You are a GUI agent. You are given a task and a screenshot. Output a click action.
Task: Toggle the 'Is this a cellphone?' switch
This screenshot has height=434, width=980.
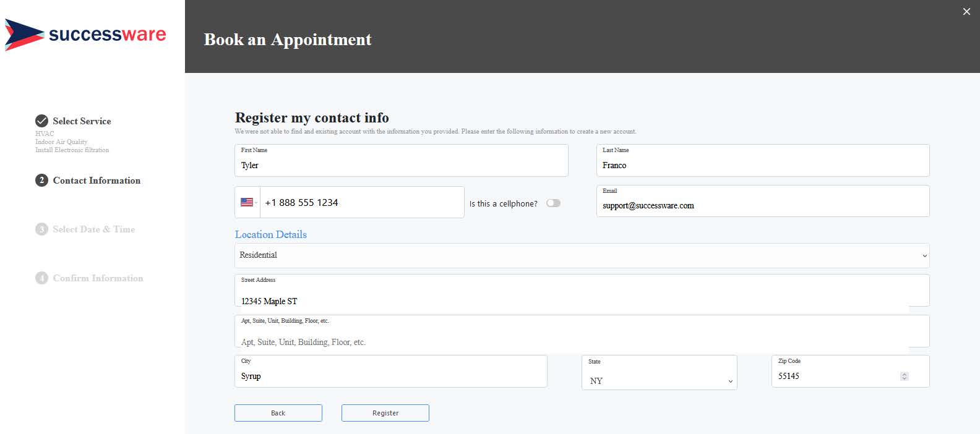pos(553,203)
